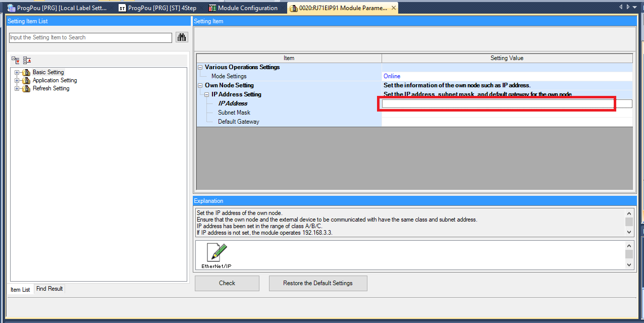Click the IP Address setting value field

pyautogui.click(x=507, y=104)
